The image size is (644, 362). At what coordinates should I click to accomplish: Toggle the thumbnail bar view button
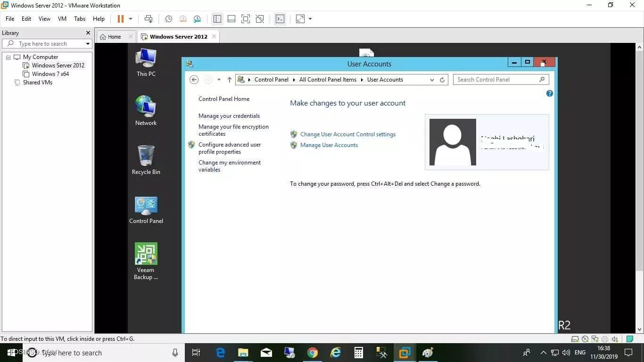231,19
